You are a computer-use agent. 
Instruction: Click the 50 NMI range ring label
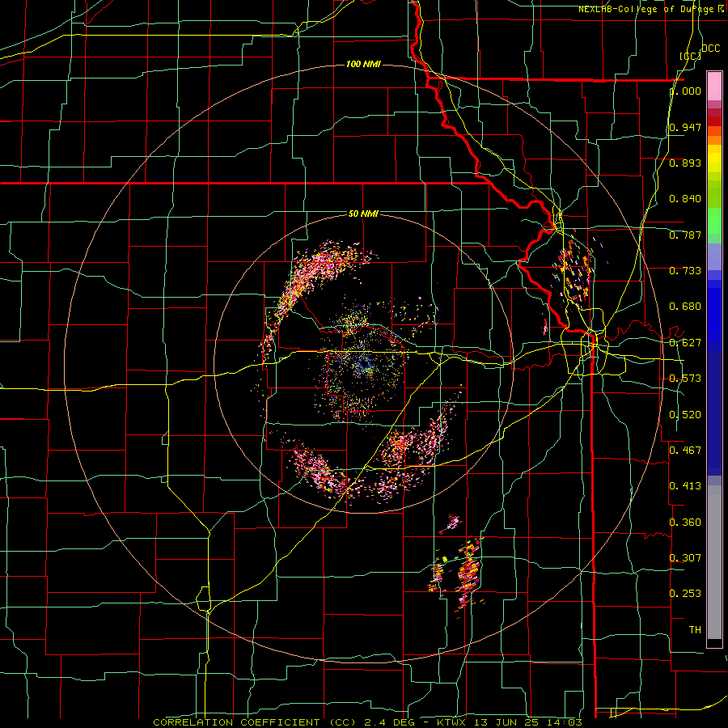pos(363,214)
